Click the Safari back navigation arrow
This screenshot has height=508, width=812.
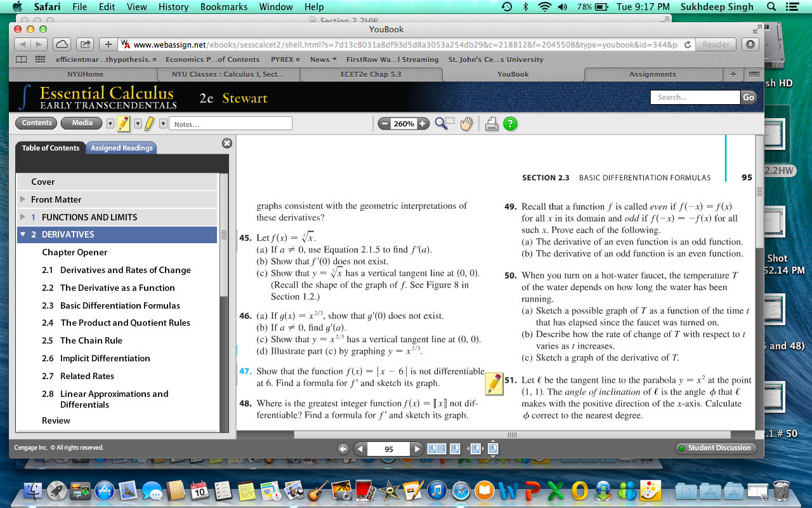point(23,44)
